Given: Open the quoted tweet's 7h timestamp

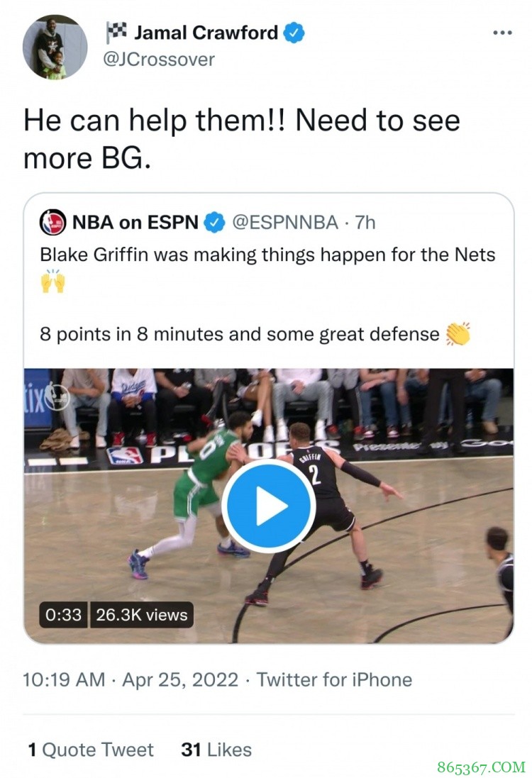Looking at the screenshot, I should click(x=365, y=223).
